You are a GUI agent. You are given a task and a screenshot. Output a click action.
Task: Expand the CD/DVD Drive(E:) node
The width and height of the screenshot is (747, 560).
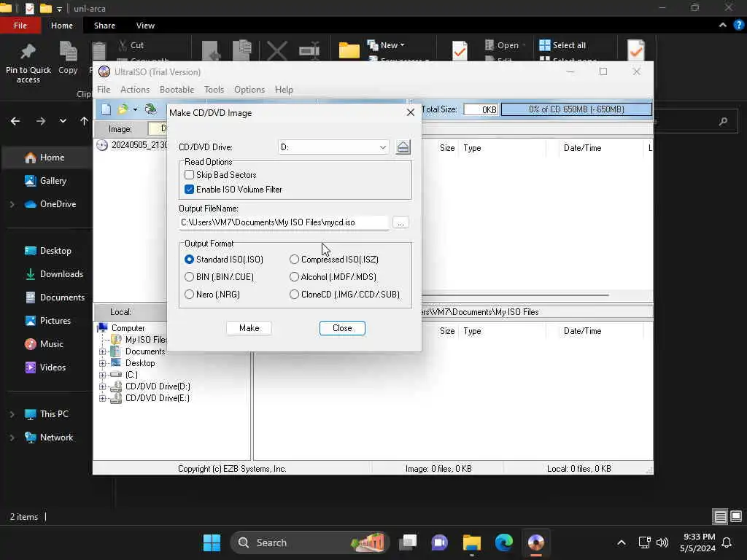102,399
